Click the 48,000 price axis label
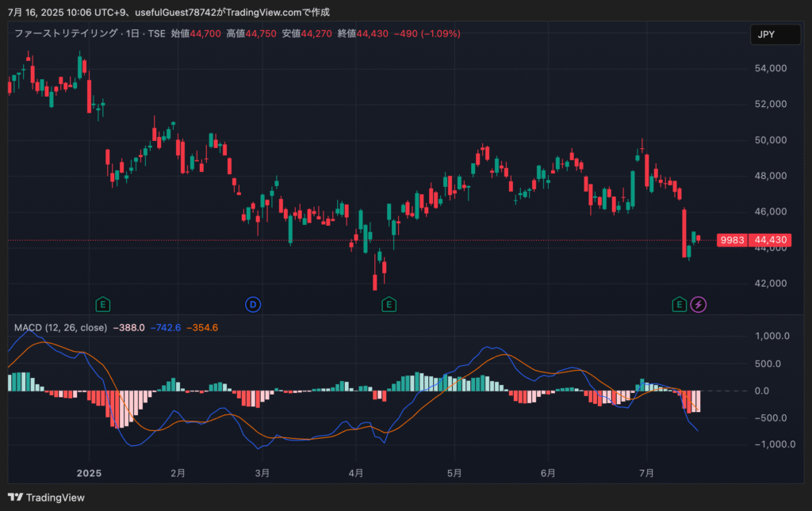This screenshot has width=812, height=511. pyautogui.click(x=771, y=176)
